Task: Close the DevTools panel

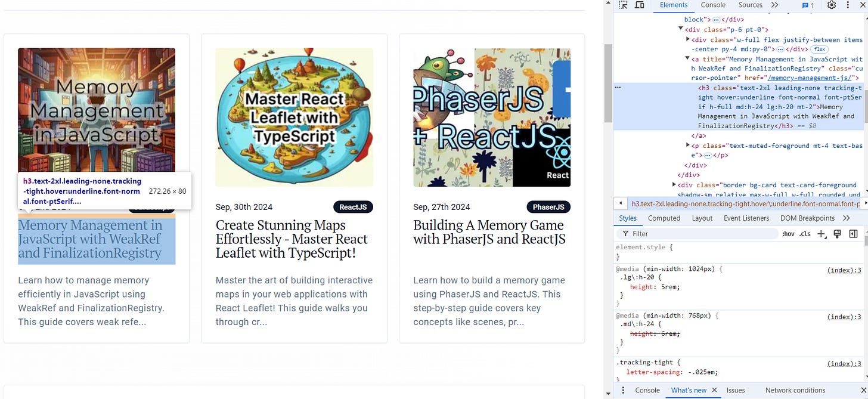Action: coord(863,5)
